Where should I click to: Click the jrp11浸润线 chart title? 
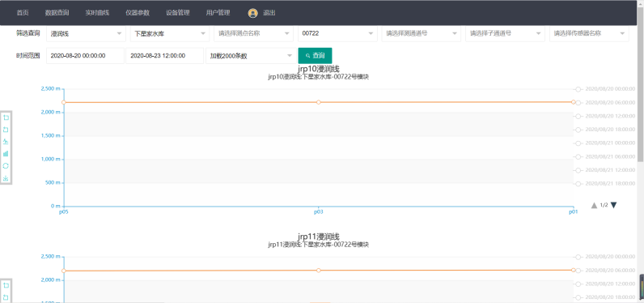(x=318, y=237)
